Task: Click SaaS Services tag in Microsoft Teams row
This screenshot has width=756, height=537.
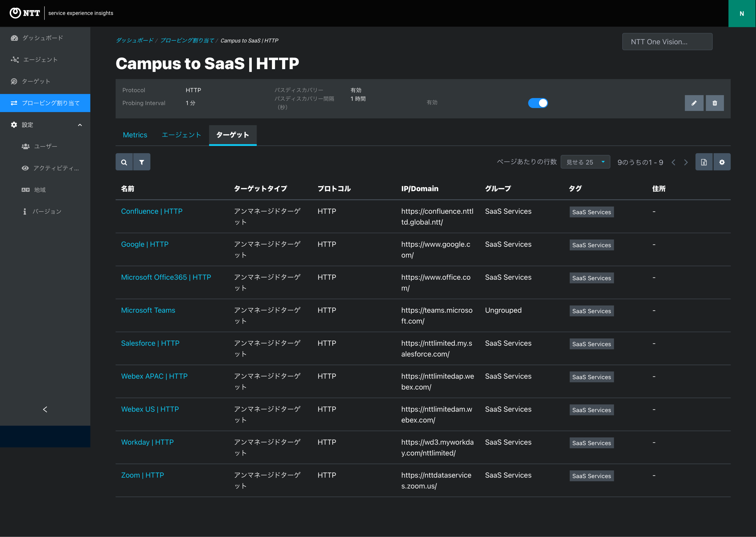Action: (x=591, y=311)
